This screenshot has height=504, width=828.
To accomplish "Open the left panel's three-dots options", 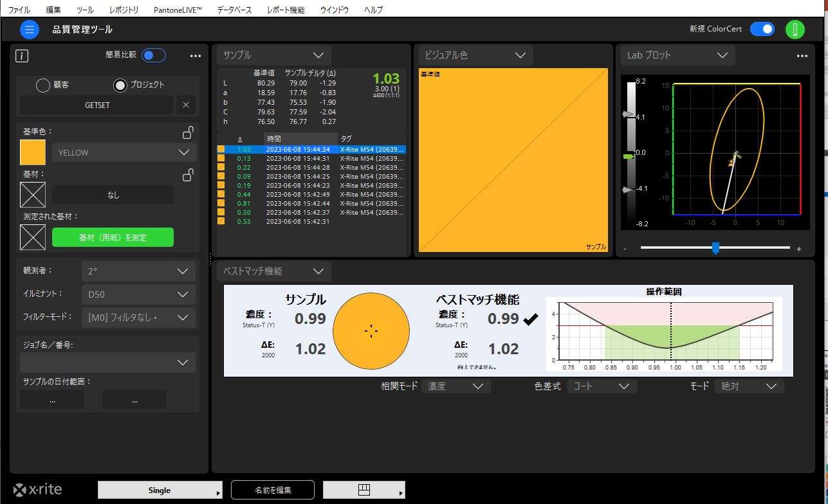I will coord(196,56).
